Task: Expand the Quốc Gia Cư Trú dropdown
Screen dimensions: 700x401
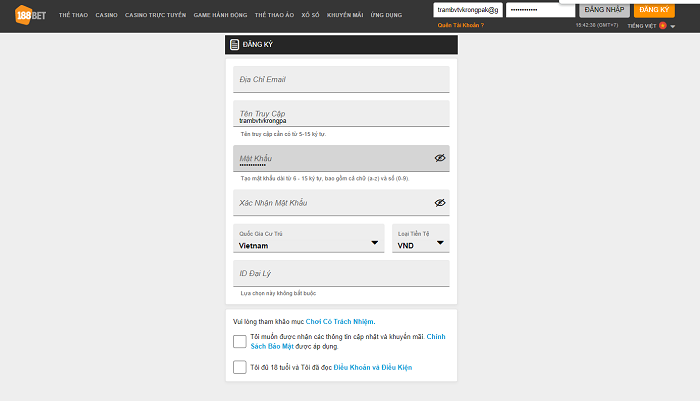Action: pos(375,243)
